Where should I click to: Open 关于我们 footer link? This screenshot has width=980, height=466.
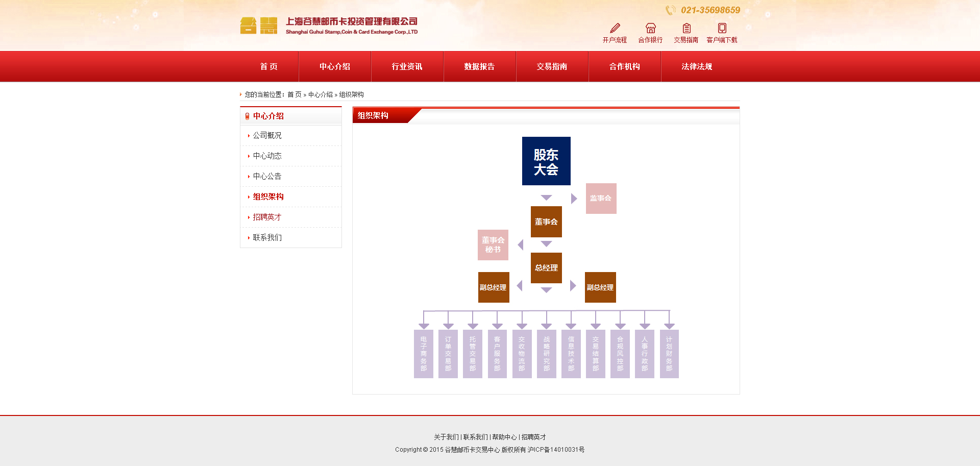coord(446,437)
